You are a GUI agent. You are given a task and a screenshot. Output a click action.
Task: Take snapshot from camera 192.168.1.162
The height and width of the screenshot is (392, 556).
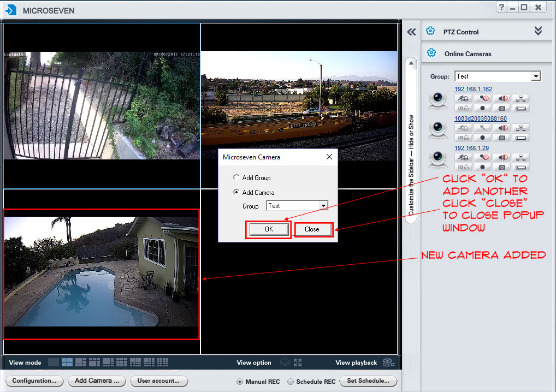click(x=502, y=108)
